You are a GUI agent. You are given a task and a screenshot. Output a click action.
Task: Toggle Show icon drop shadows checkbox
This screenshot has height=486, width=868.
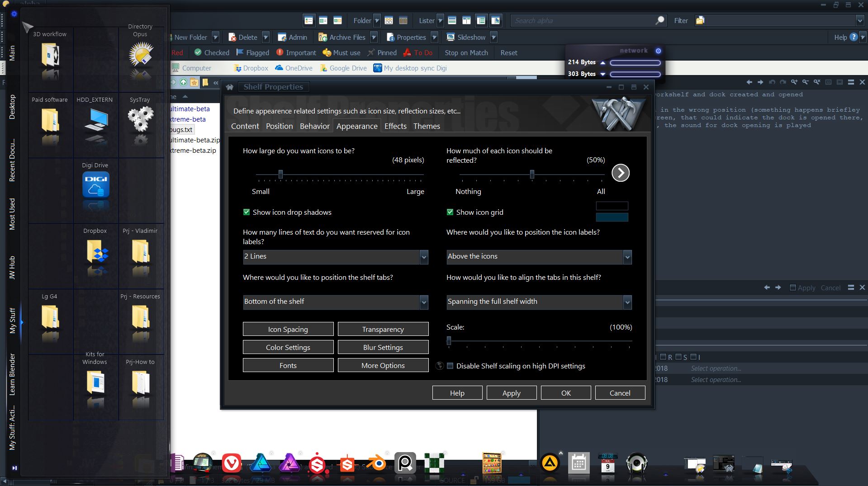(x=247, y=212)
